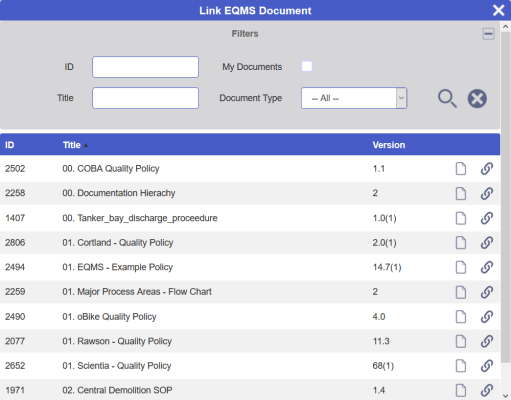Image resolution: width=511 pixels, height=400 pixels.
Task: Select the row ID 1407
Action: pyautogui.click(x=15, y=218)
